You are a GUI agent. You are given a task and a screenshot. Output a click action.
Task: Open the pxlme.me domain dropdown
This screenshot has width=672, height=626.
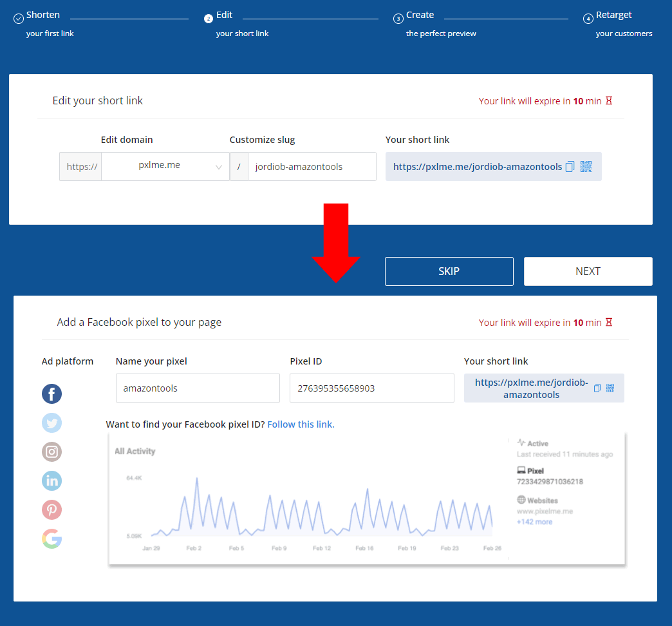coord(165,166)
